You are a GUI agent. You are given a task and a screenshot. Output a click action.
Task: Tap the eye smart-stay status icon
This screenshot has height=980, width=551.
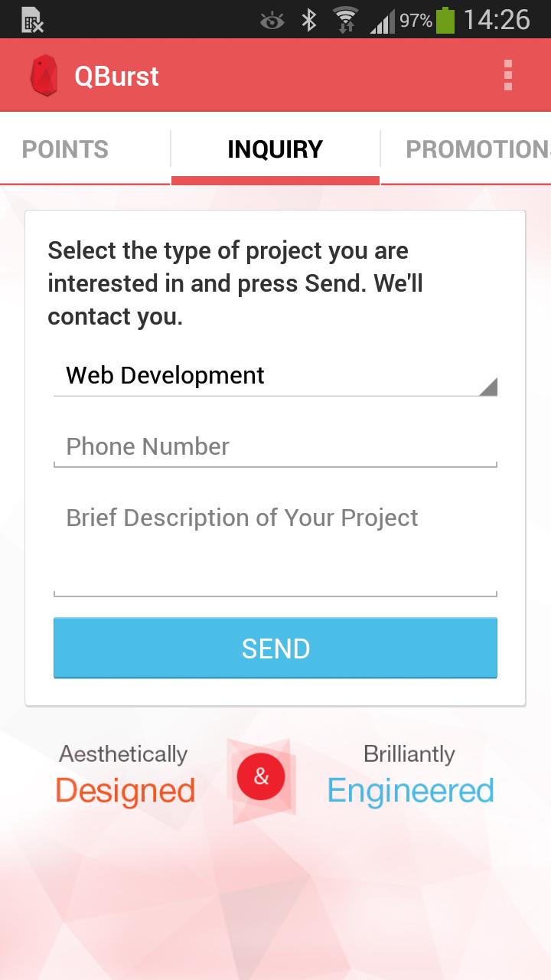tap(272, 20)
